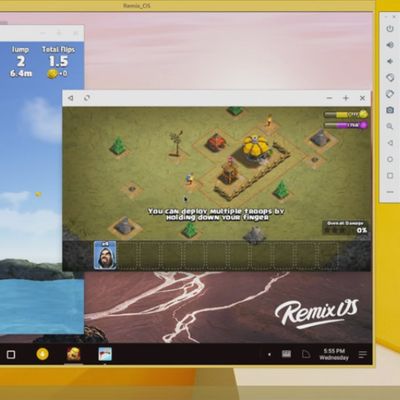Viewport: 400px width, 400px height.
Task: Click the emulator power button
Action: pyautogui.click(x=390, y=29)
